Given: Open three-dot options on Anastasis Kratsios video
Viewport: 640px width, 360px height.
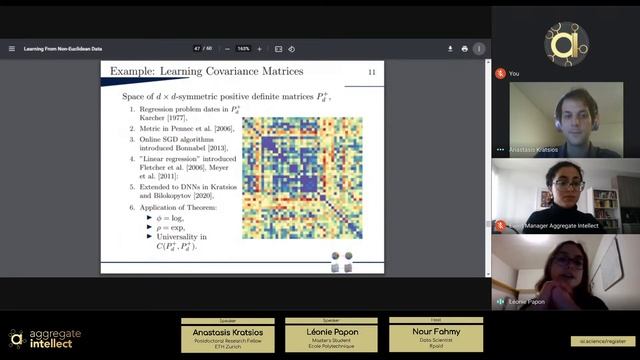Looking at the screenshot, I should click(500, 150).
